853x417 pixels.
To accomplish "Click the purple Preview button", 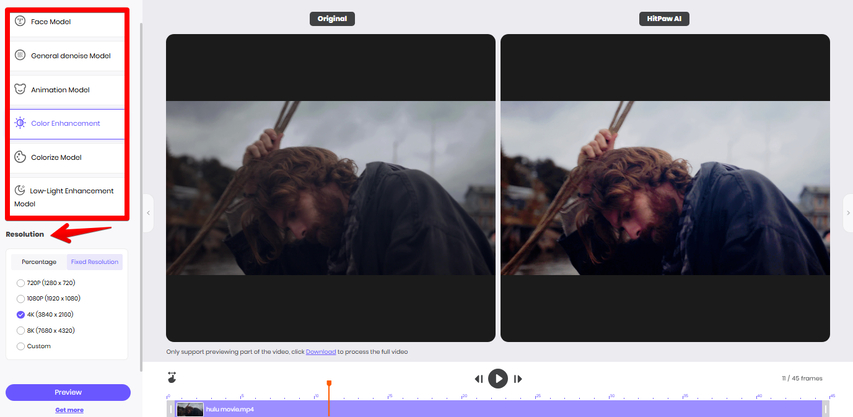I will (68, 393).
